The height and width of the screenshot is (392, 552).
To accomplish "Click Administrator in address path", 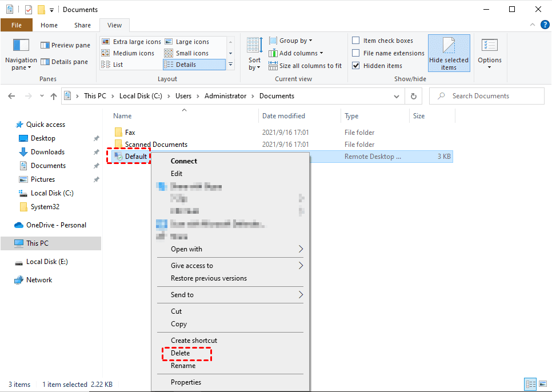I will [x=225, y=96].
